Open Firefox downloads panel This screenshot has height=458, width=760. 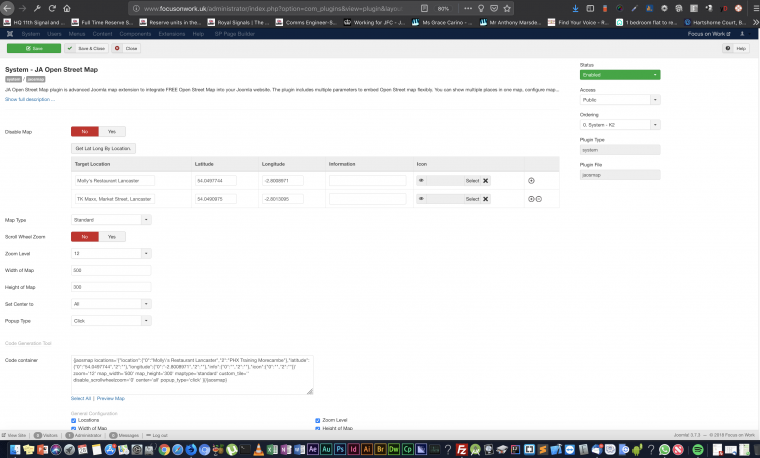point(575,8)
